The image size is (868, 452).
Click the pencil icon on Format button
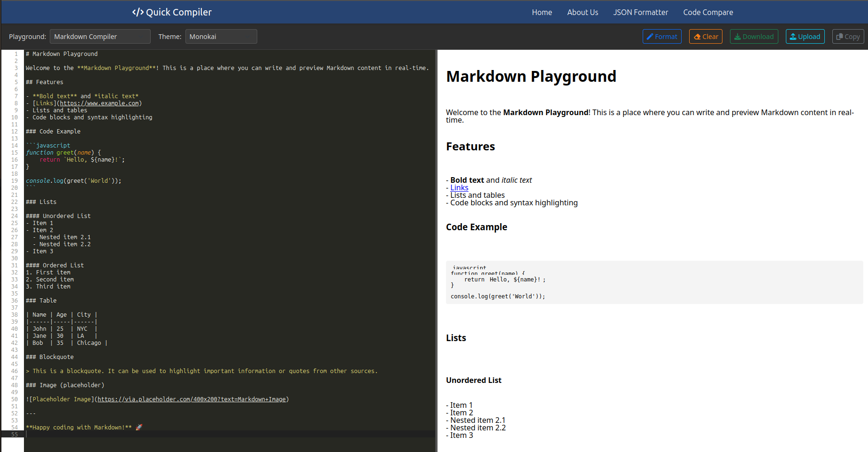[x=650, y=37]
